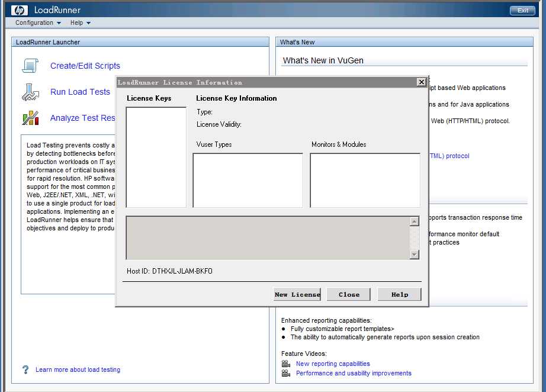Screen dimensions: 546x392
Task: Click the Close button in license dialog
Action: click(x=349, y=294)
